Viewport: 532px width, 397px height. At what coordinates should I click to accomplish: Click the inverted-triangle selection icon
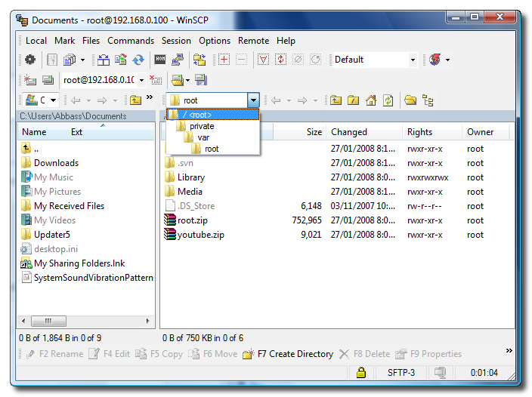(263, 60)
